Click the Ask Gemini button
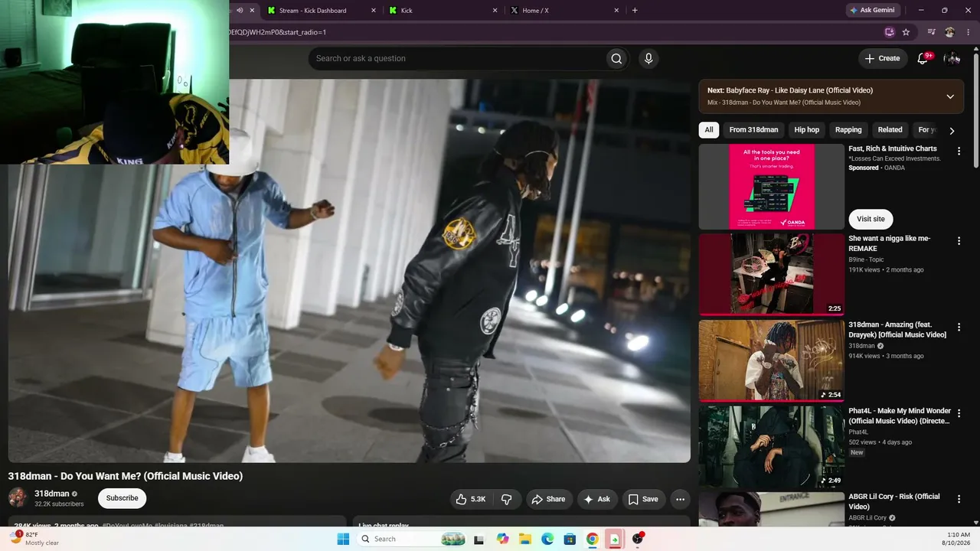980x551 pixels. coord(872,11)
